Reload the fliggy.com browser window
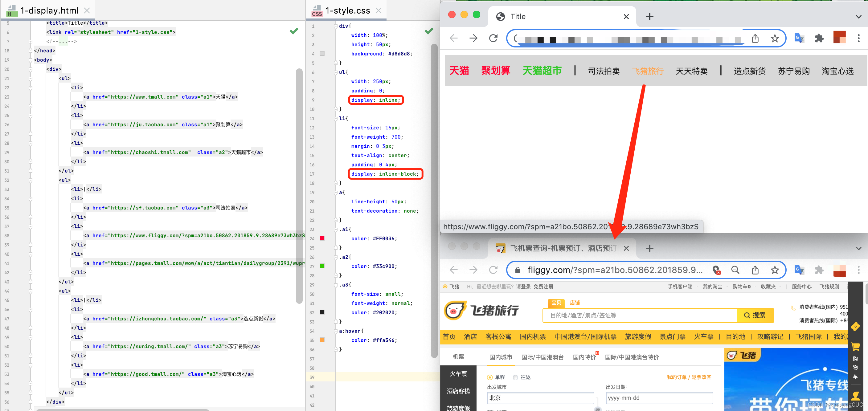 pos(493,270)
